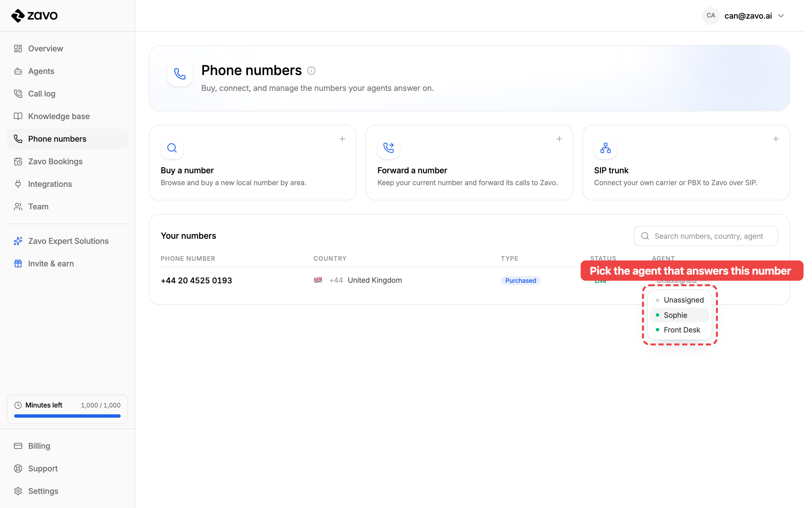Open the Call log section
812x508 pixels.
pos(67,93)
